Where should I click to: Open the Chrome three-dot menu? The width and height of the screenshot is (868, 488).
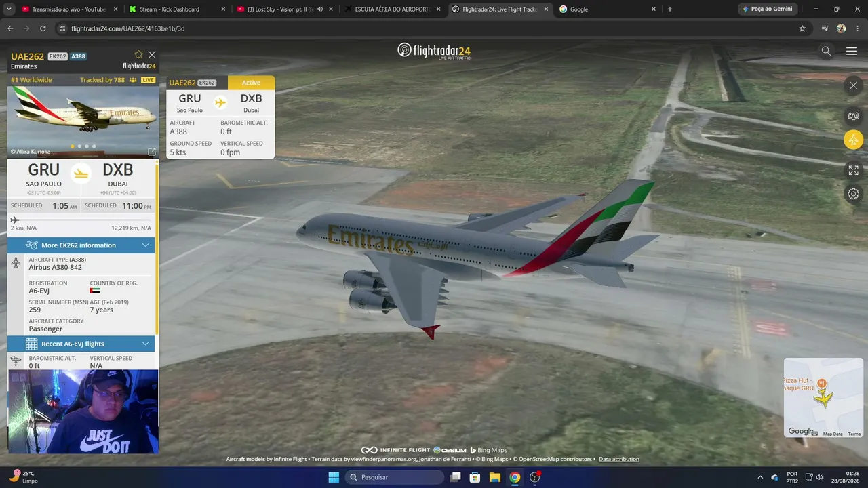pyautogui.click(x=857, y=28)
